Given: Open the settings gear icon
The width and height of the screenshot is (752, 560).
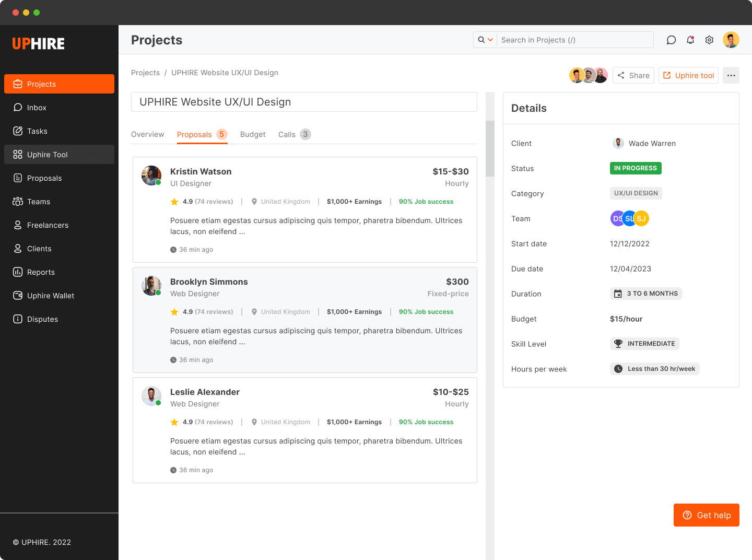Looking at the screenshot, I should pyautogui.click(x=709, y=40).
